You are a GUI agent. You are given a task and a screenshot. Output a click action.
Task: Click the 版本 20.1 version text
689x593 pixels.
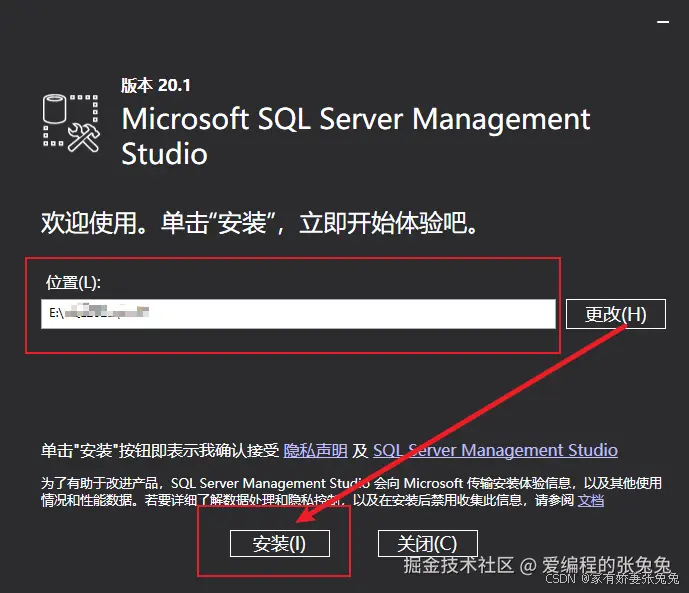click(x=156, y=85)
